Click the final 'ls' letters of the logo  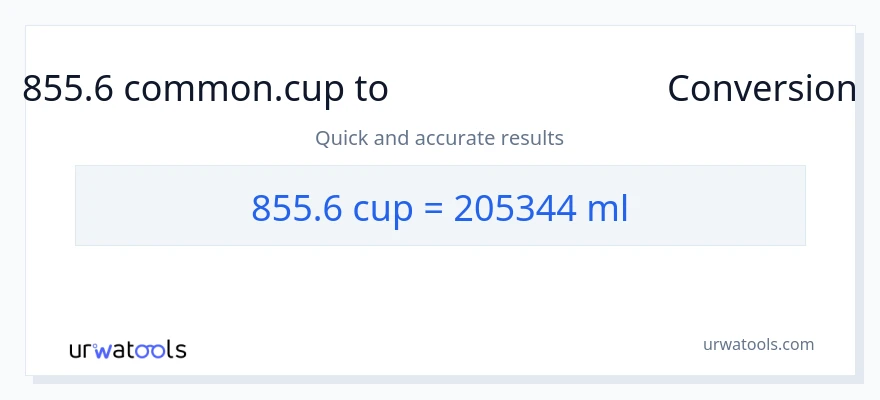(x=178, y=350)
